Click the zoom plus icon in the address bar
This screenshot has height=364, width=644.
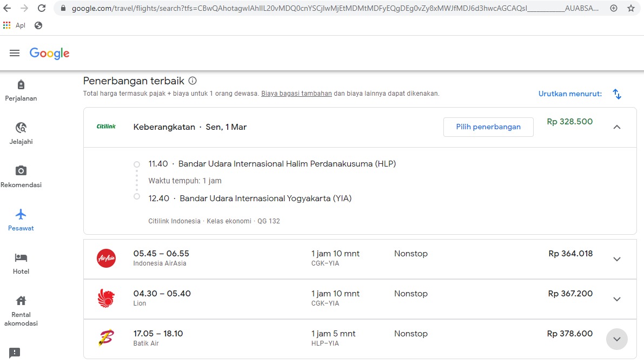[x=614, y=8]
